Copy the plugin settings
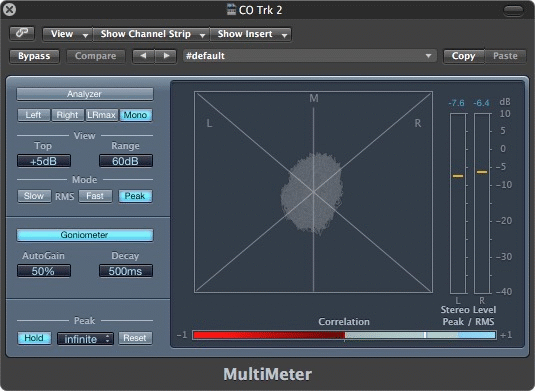This screenshot has height=391, width=535. coord(463,56)
